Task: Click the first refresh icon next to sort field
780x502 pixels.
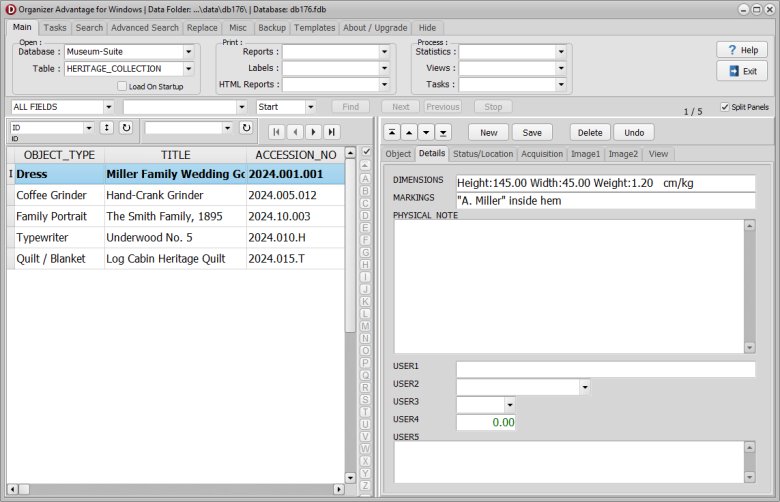Action: coord(125,128)
